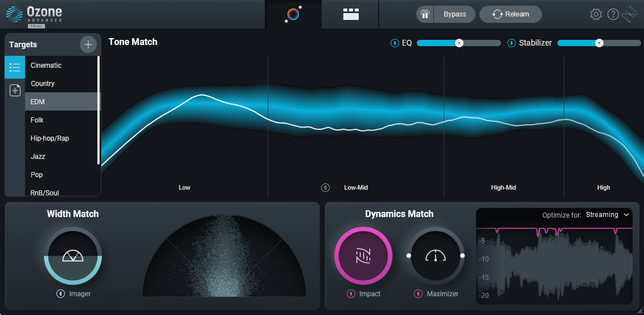Turn off the Maximizer power toggle
The height and width of the screenshot is (315, 644).
[418, 294]
